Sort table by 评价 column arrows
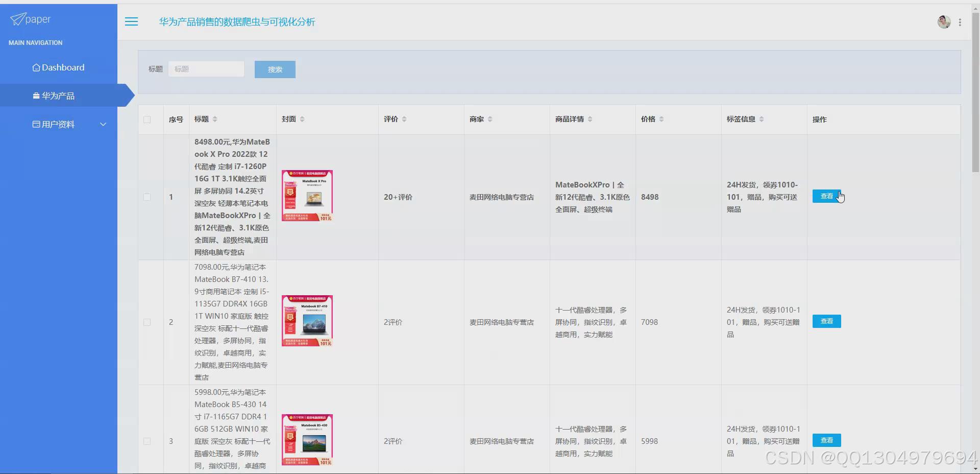The width and height of the screenshot is (980, 474). (404, 119)
